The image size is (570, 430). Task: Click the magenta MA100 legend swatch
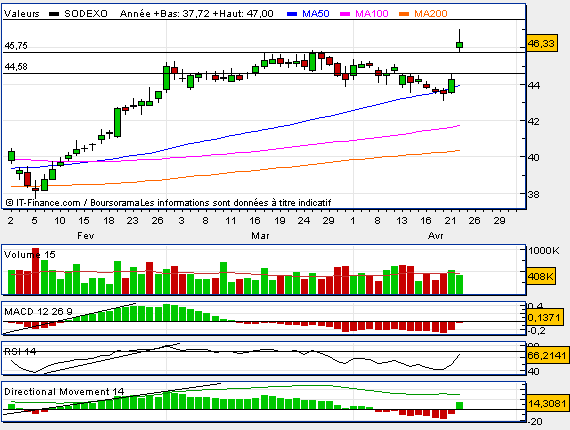pyautogui.click(x=345, y=14)
